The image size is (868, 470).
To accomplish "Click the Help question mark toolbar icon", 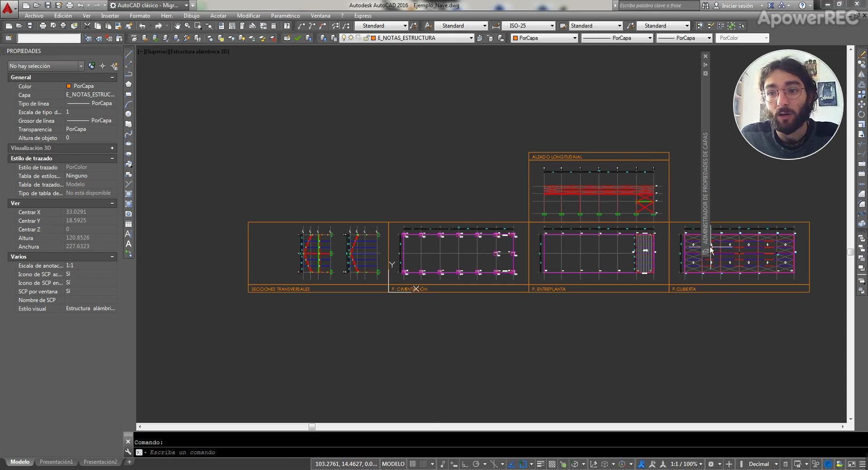I will [286, 26].
